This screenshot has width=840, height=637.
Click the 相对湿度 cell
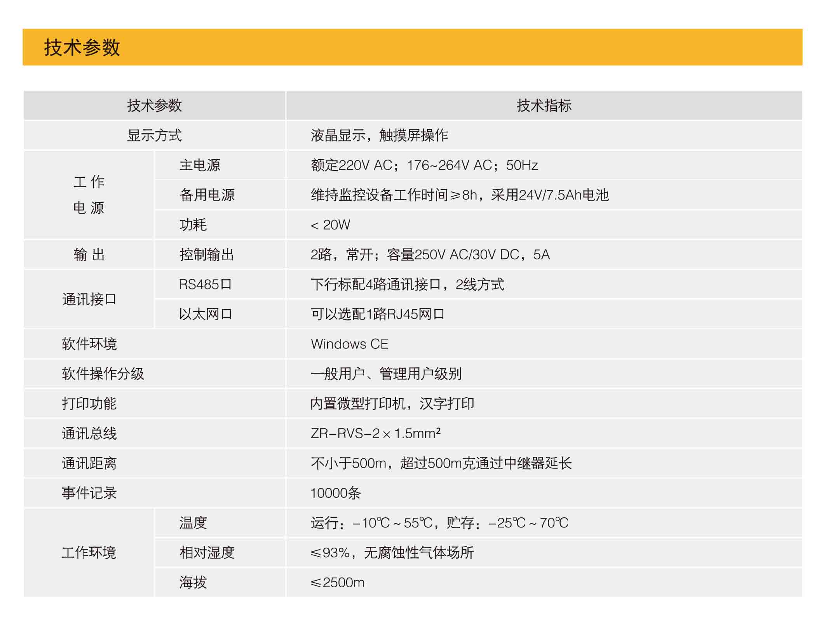point(207,553)
